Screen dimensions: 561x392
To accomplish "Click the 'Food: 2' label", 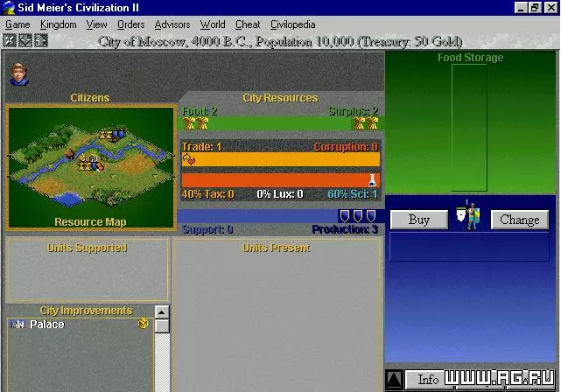I will tap(200, 111).
